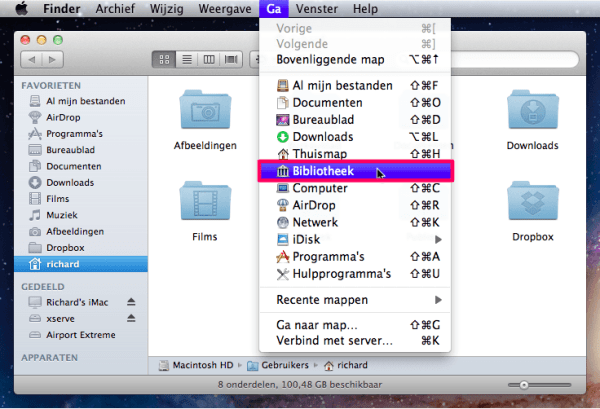Screen dimensions: 600x409
Task: Open the Help menu
Action: (365, 8)
